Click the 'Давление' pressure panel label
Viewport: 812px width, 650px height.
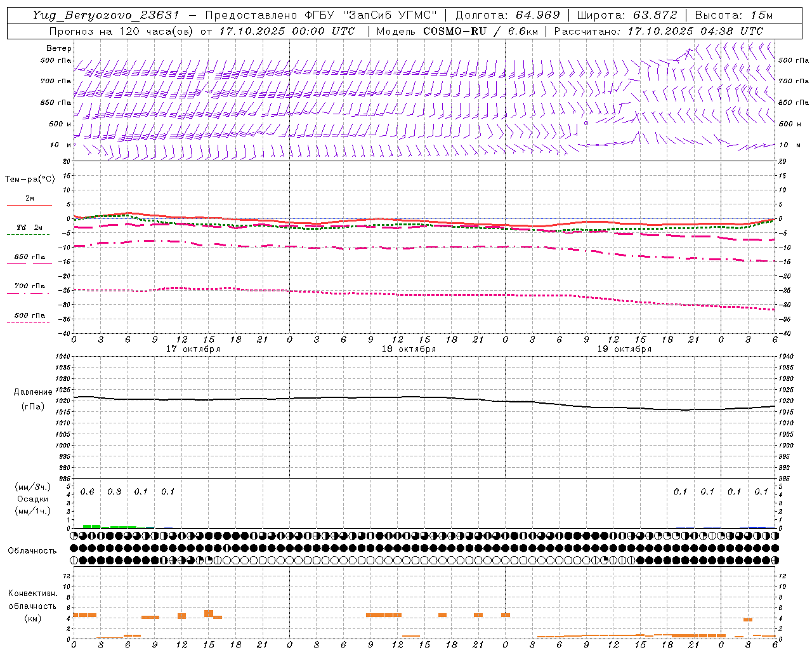point(33,392)
